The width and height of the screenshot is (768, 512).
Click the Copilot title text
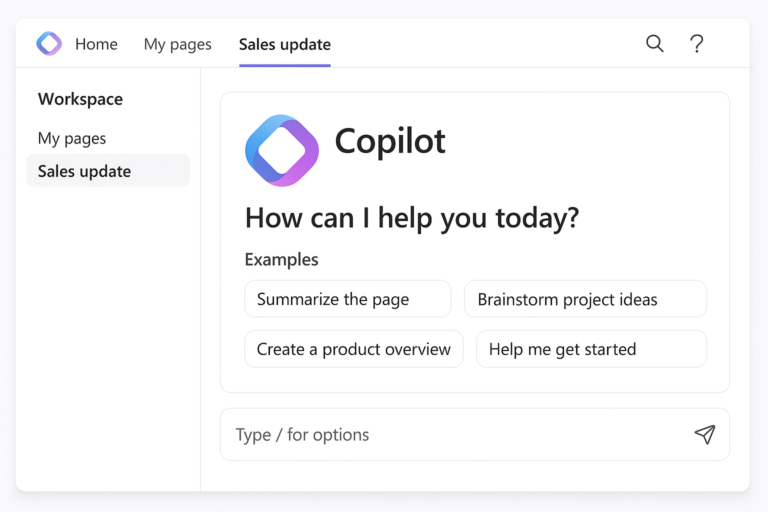(x=390, y=142)
